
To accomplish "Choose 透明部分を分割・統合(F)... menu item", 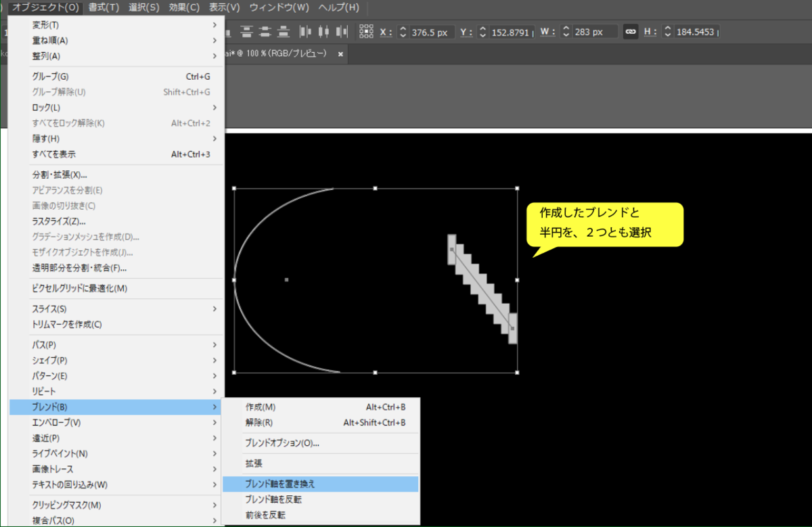I will tap(116, 268).
